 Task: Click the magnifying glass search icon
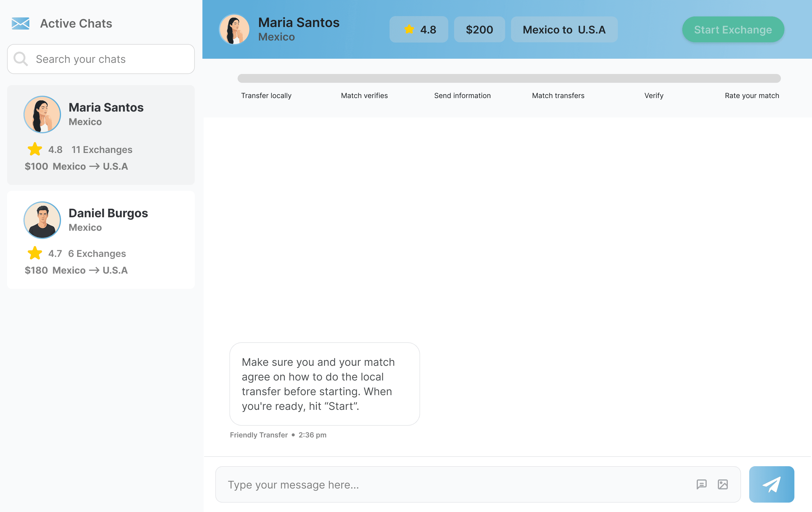click(20, 59)
